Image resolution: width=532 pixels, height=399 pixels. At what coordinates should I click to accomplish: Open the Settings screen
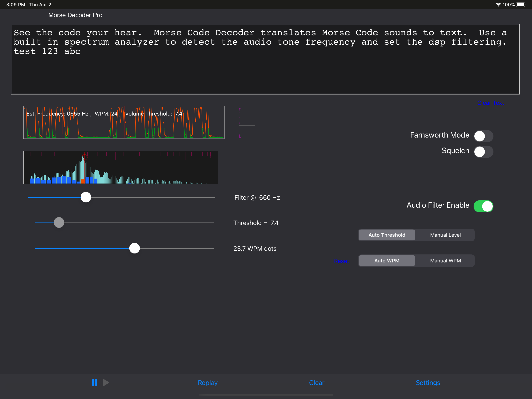(x=428, y=383)
